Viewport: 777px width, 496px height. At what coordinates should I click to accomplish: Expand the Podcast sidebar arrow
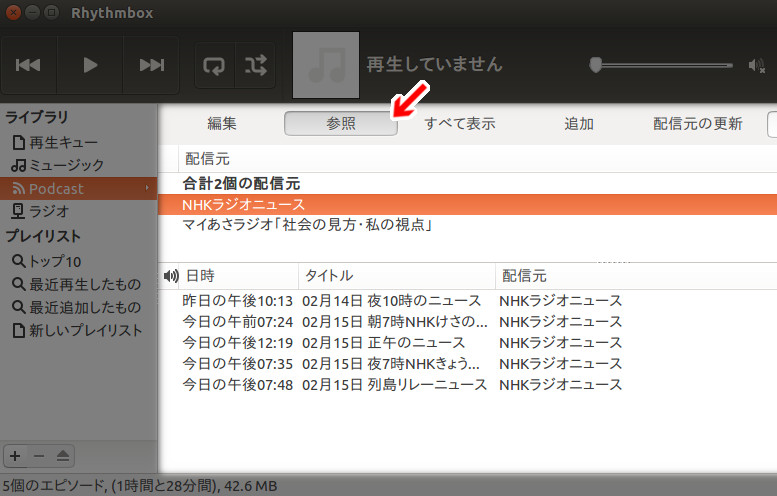pos(147,188)
